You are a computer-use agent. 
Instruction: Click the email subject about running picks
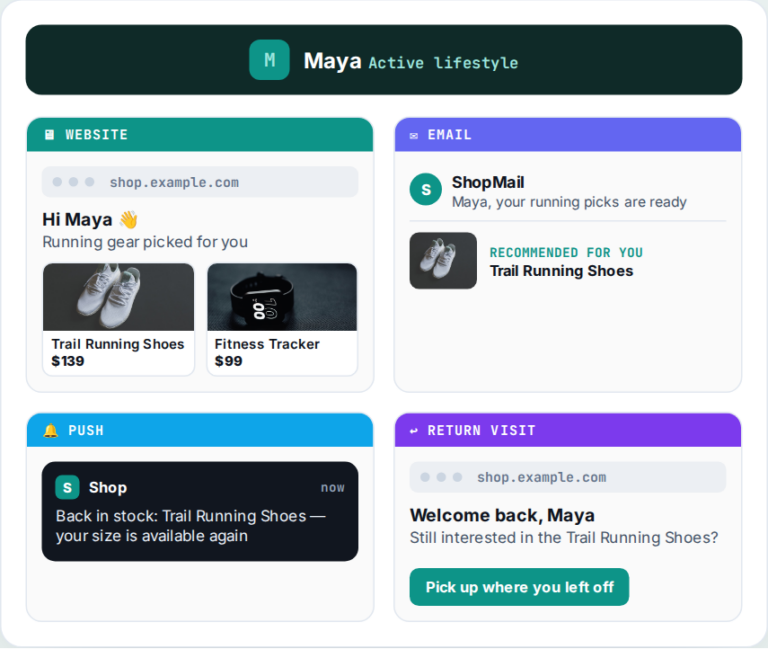pyautogui.click(x=569, y=202)
